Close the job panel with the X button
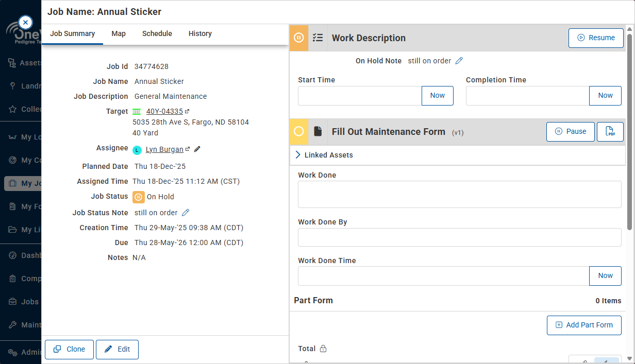 click(x=25, y=23)
